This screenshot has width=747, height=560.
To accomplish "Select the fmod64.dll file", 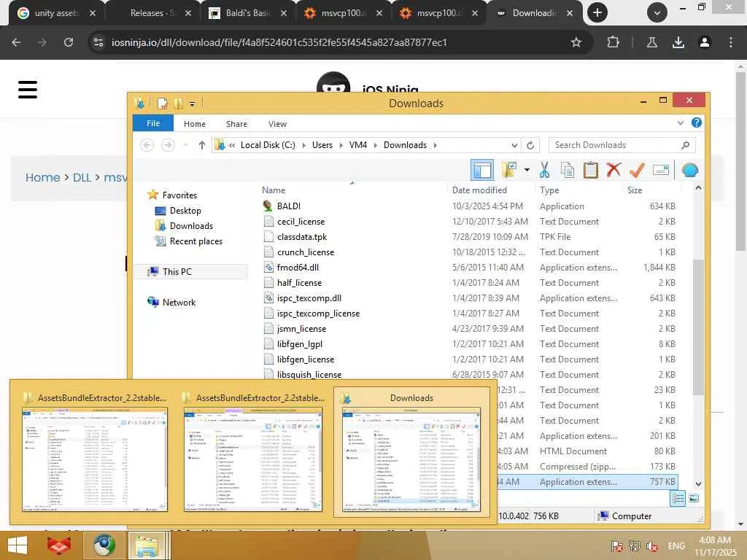I will click(x=298, y=267).
